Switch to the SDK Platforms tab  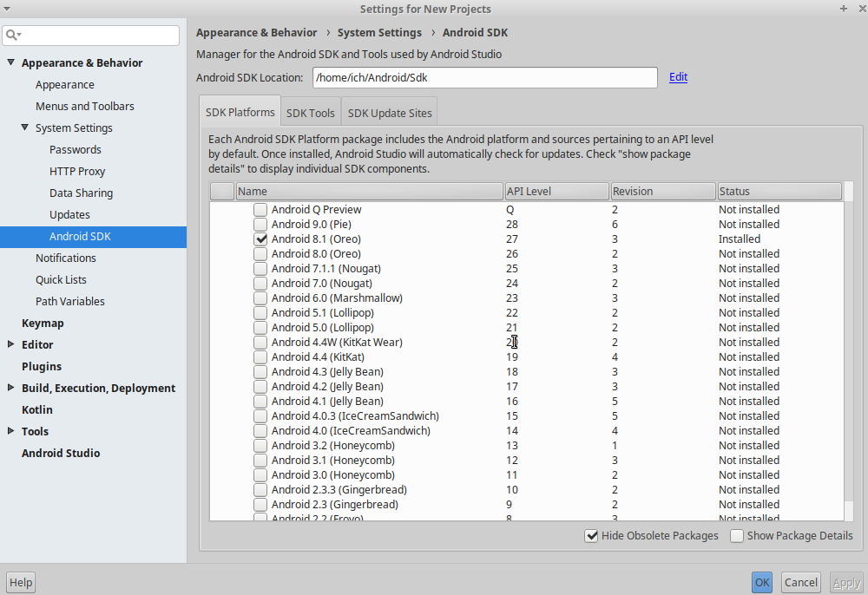(x=240, y=112)
